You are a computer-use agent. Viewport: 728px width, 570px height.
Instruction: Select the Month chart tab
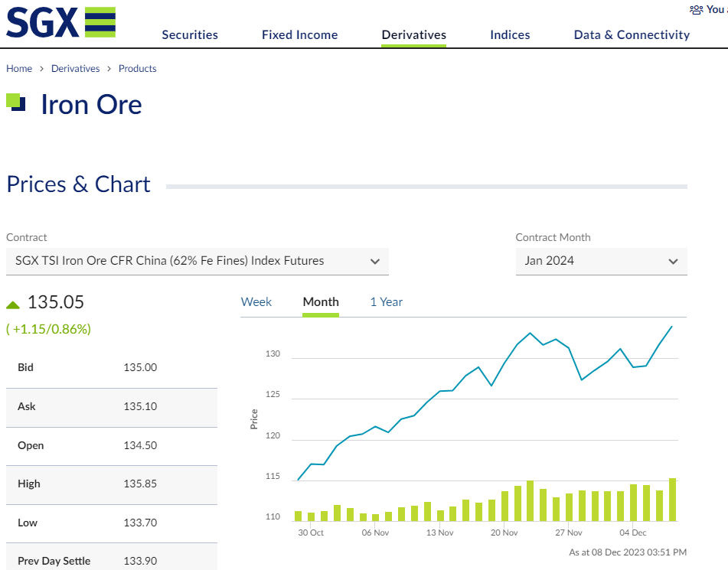(x=321, y=301)
